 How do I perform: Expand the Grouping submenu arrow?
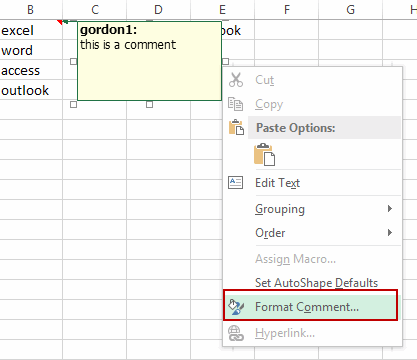(x=390, y=209)
